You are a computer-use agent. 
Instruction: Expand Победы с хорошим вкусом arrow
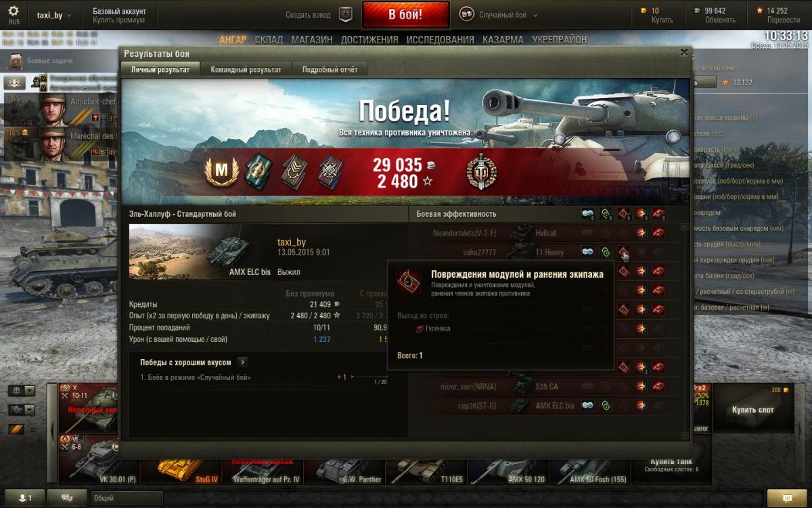tap(242, 362)
